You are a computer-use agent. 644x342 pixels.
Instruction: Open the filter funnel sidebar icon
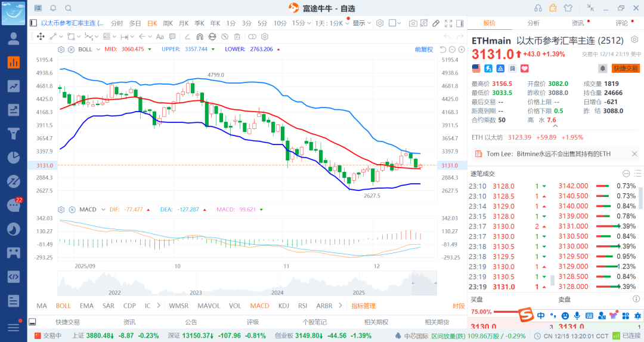(14, 134)
